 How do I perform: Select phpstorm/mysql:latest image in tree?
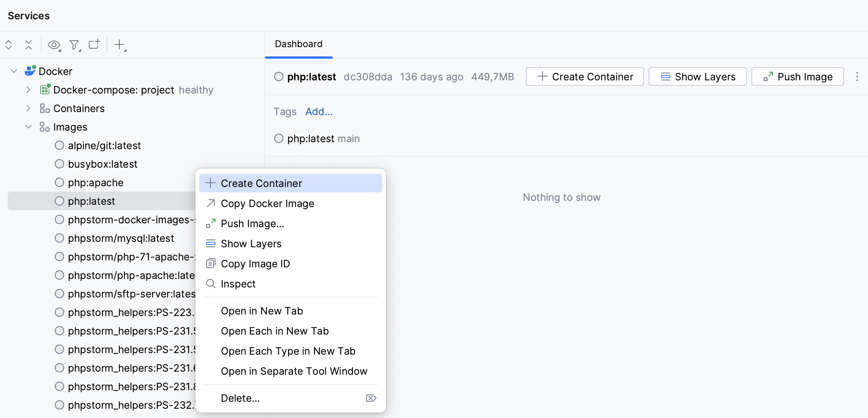click(121, 238)
